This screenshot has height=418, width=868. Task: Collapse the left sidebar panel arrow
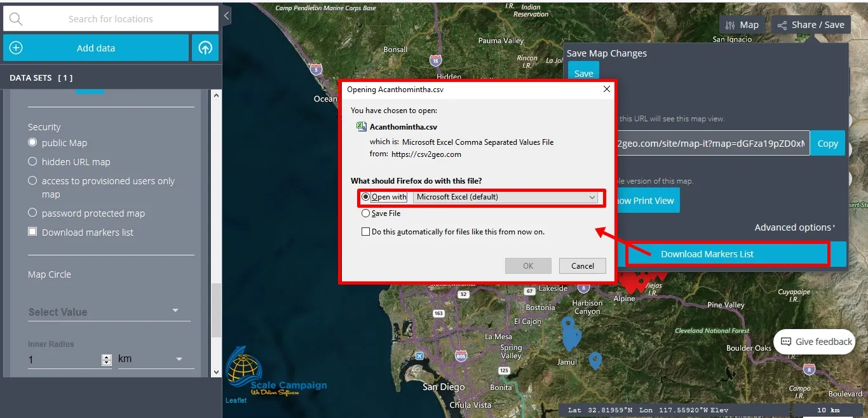227,15
